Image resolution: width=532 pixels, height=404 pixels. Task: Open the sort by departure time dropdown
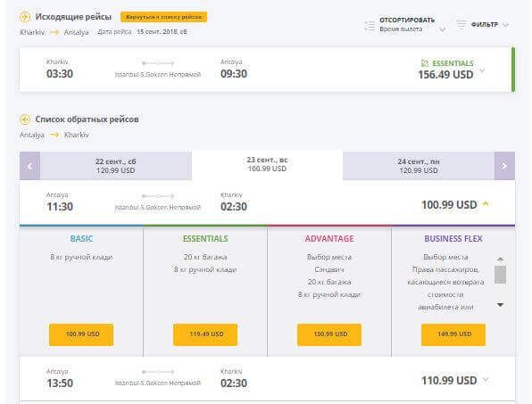(x=442, y=29)
